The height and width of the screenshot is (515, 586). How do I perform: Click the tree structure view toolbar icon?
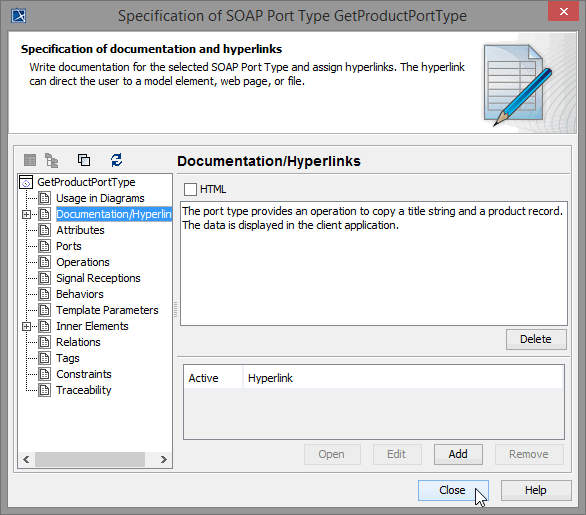pos(52,160)
